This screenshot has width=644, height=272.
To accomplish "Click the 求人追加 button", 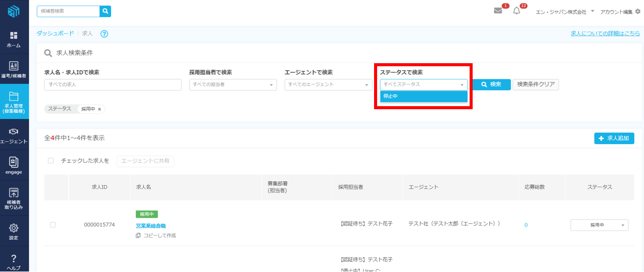I will coord(614,138).
